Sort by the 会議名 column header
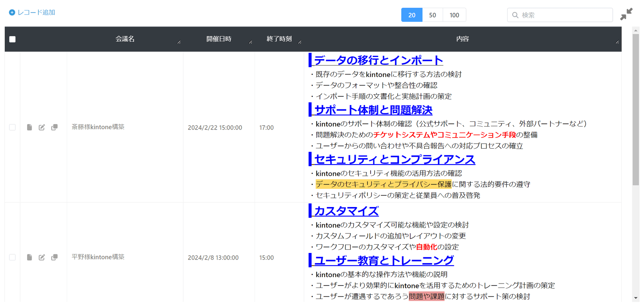This screenshot has width=644, height=304. (x=125, y=39)
